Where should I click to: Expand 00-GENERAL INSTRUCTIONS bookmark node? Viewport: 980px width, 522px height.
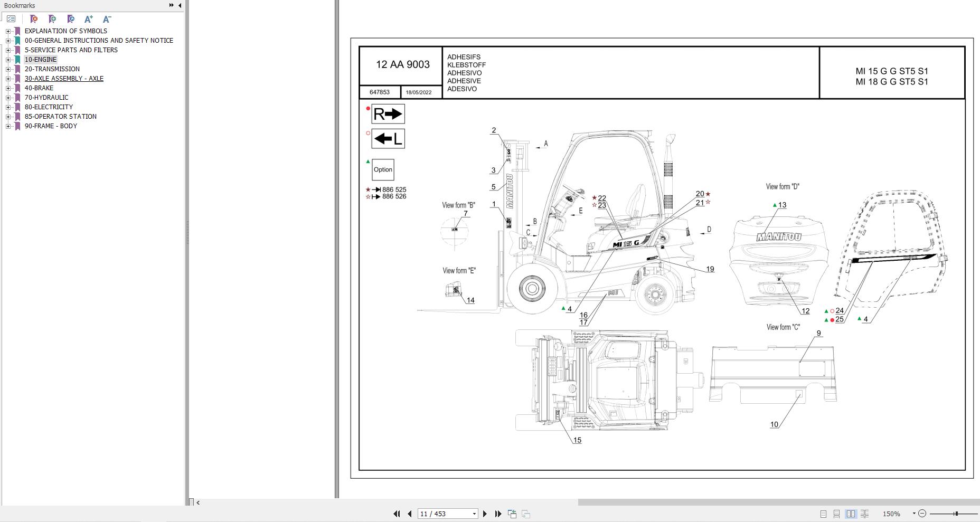(8, 41)
